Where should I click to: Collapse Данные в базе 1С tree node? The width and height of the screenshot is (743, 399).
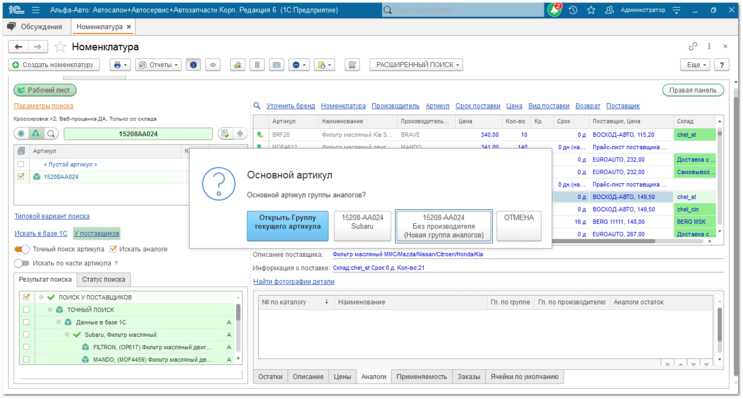click(x=58, y=322)
